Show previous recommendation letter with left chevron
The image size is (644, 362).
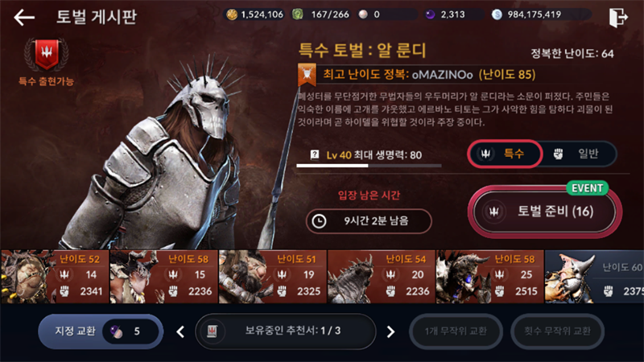coord(180,331)
